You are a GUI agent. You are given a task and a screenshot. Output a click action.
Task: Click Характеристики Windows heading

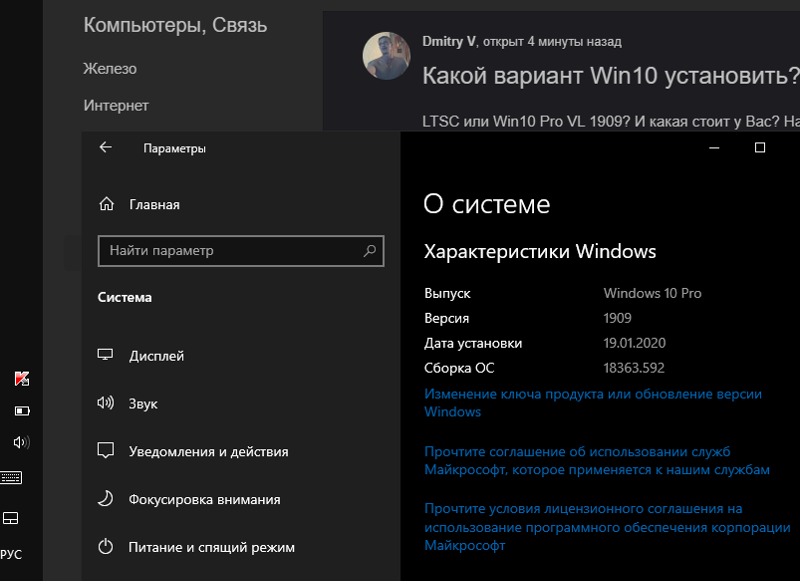point(540,251)
